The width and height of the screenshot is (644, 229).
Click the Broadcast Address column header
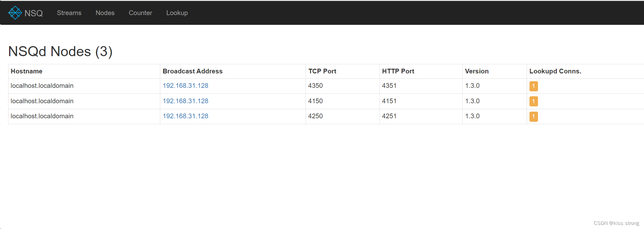pyautogui.click(x=193, y=71)
